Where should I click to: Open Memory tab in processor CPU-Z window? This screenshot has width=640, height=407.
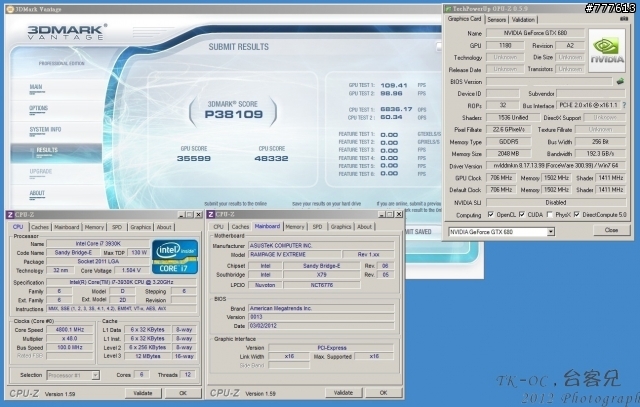pyautogui.click(x=94, y=227)
